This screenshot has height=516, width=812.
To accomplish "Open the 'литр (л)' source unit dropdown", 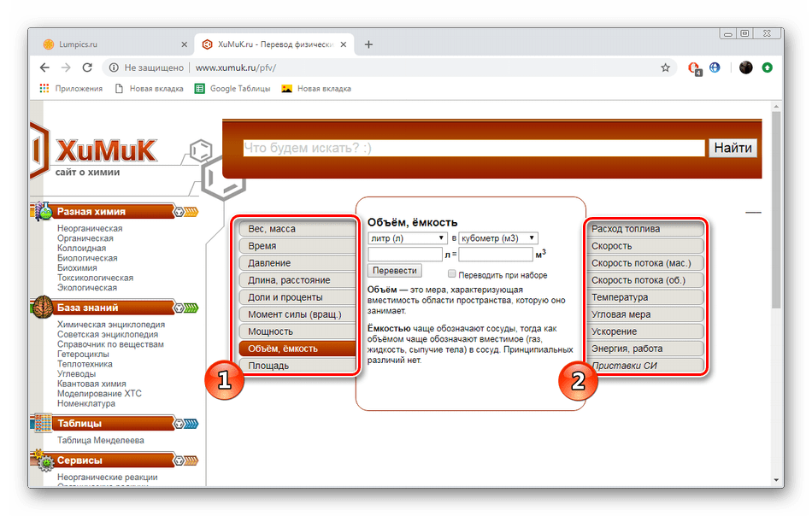I will (408, 238).
